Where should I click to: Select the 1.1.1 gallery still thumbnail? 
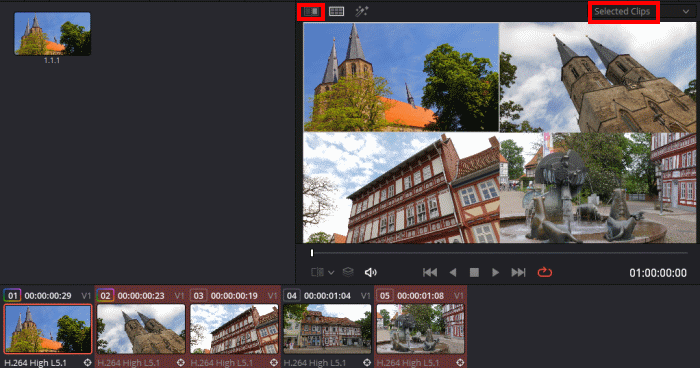[x=52, y=34]
